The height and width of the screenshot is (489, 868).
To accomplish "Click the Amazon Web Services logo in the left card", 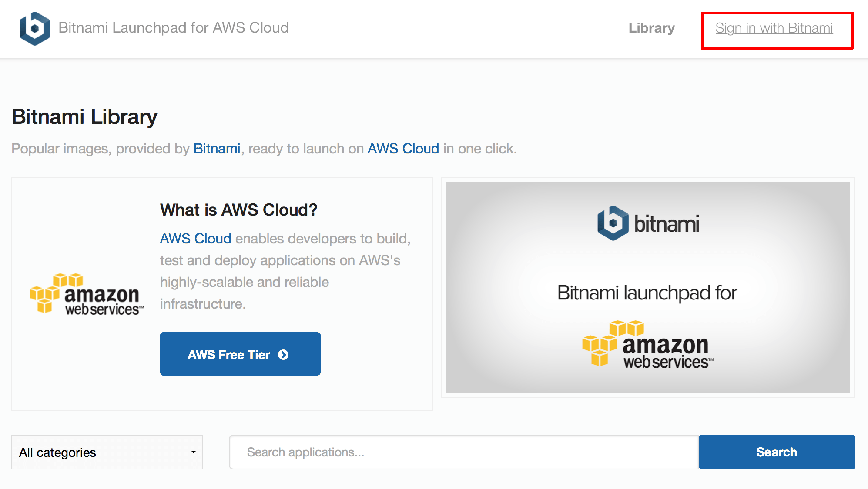I will tap(86, 294).
